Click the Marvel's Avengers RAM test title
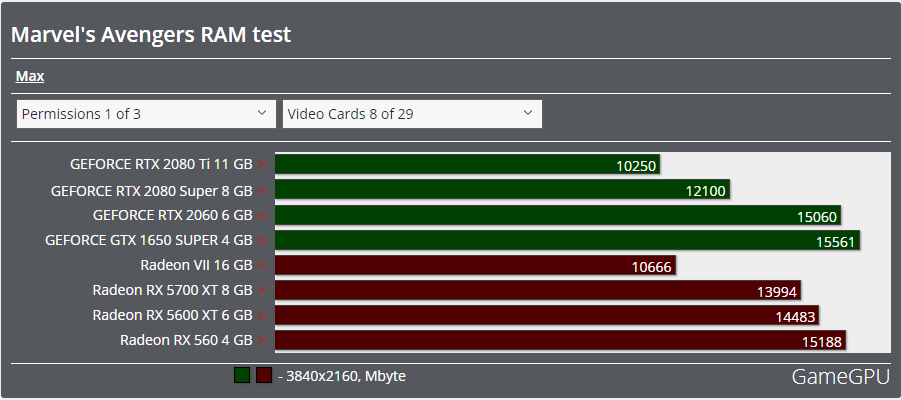This screenshot has width=901, height=400. pos(151,34)
